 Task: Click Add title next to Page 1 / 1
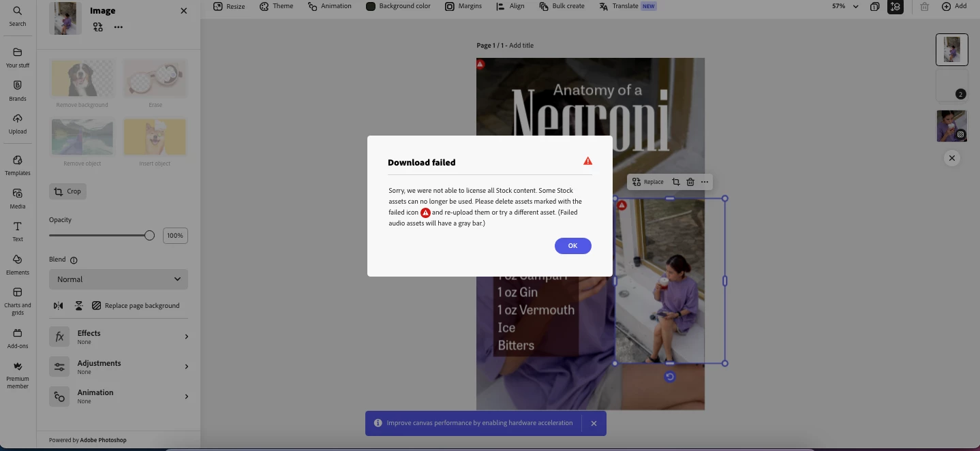tap(521, 46)
